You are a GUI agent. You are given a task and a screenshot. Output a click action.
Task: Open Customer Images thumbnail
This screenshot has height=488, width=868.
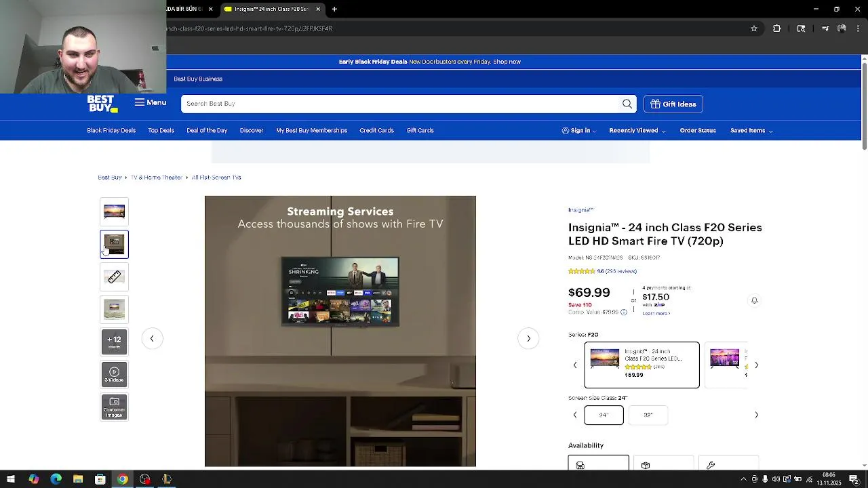(x=114, y=407)
